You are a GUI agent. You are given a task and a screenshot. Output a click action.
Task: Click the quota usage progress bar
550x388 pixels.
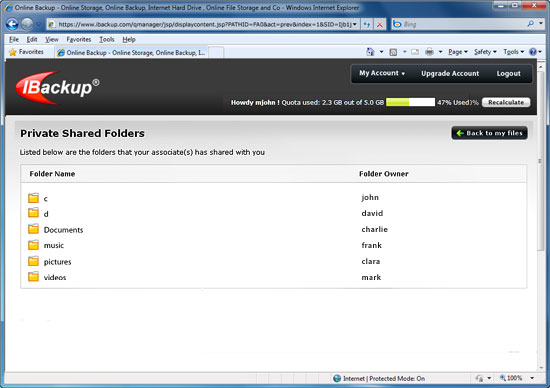(410, 102)
